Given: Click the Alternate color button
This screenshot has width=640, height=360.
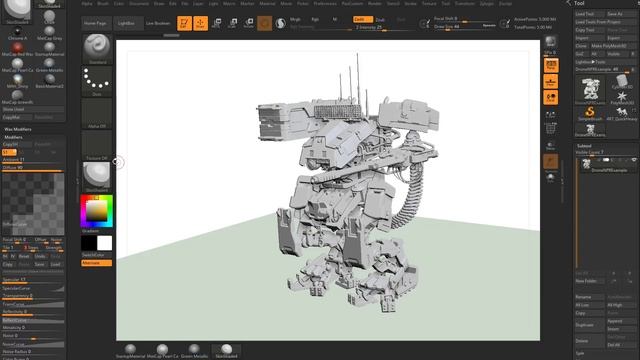Looking at the screenshot, I should click(97, 263).
